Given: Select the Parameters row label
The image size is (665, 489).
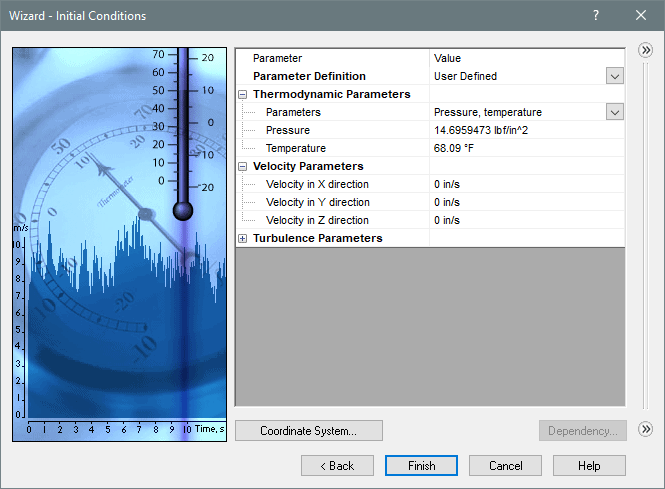Looking at the screenshot, I should tap(293, 112).
